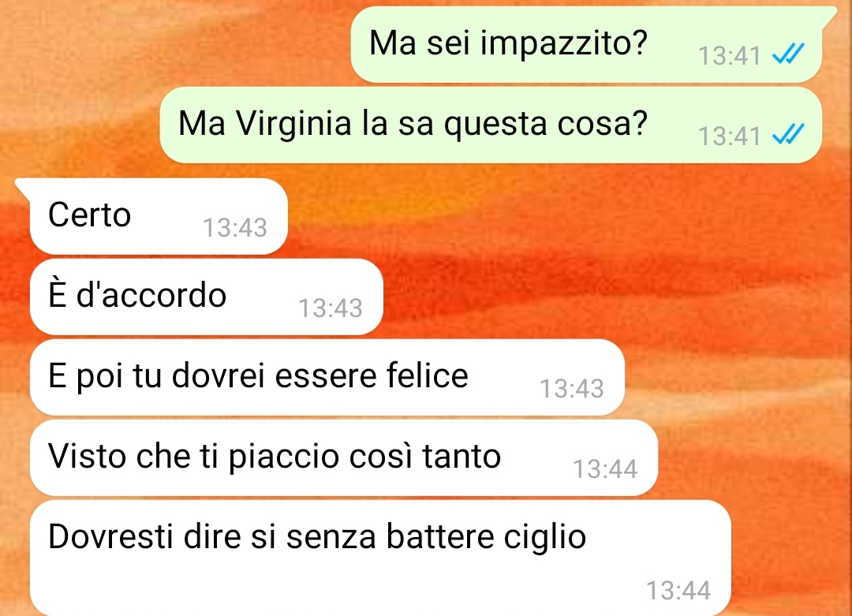The image size is (852, 616).
Task: Tap the "Certo" message bubble
Action: pyautogui.click(x=158, y=216)
